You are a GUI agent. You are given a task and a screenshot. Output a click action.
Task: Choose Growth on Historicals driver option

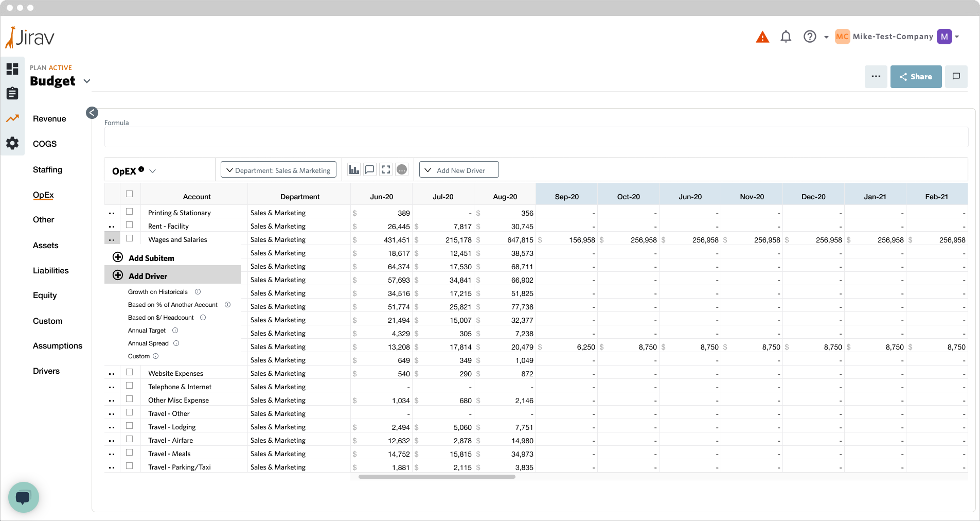157,292
